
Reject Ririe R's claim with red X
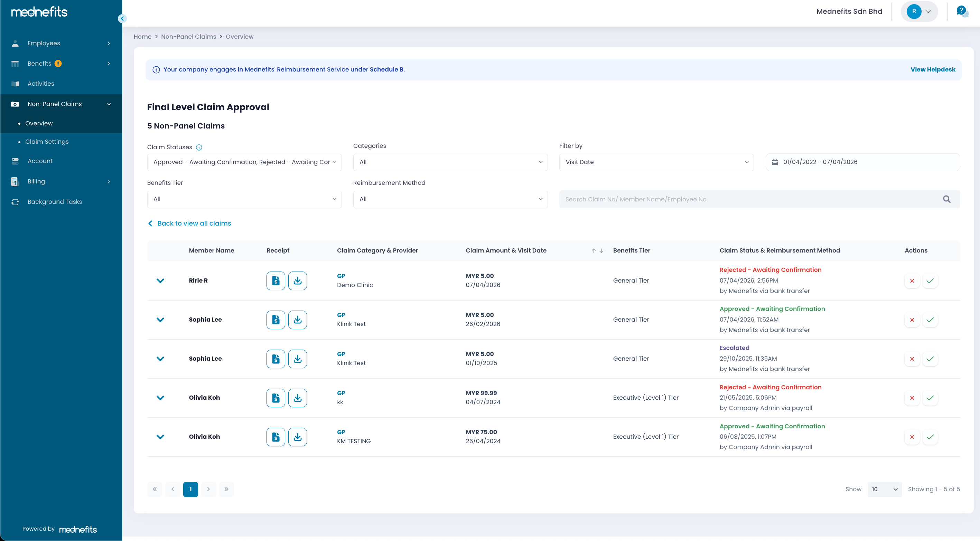pos(912,281)
